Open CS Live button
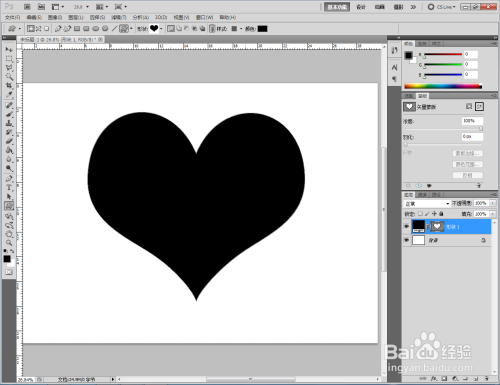This screenshot has height=385, width=500. (442, 7)
